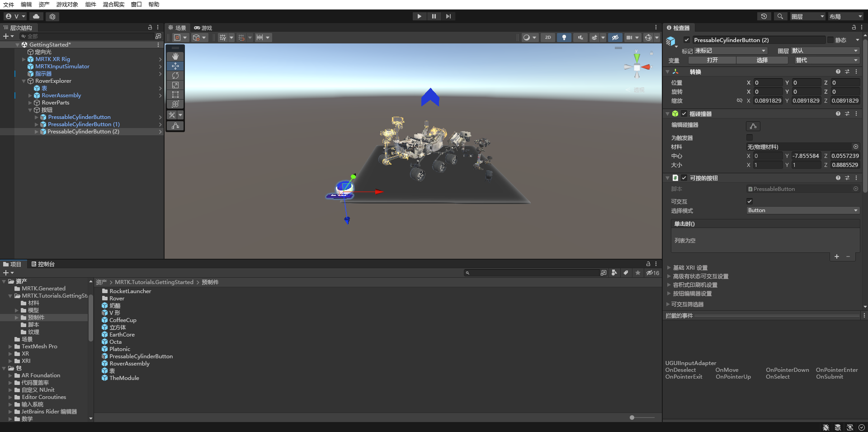
Task: Select the Rotate tool
Action: [x=175, y=76]
